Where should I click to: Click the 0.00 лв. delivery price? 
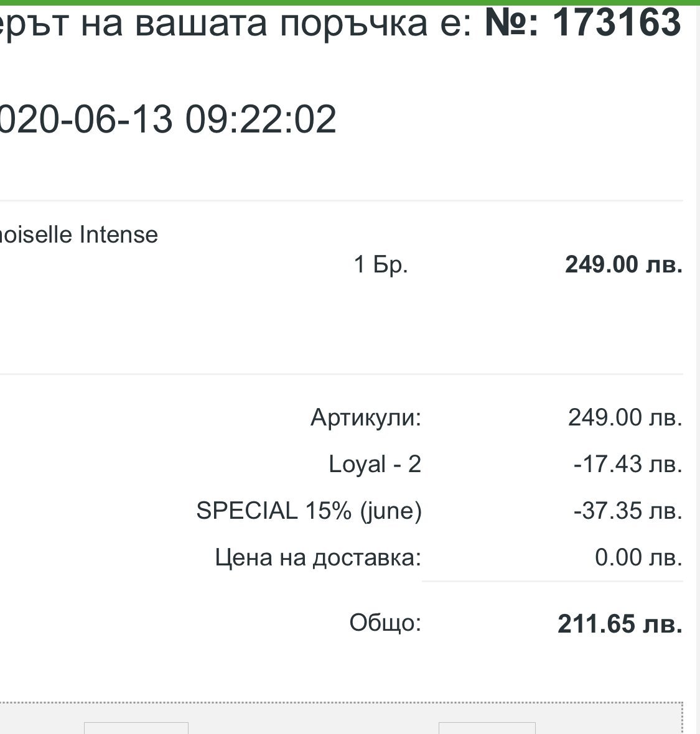[x=638, y=557]
